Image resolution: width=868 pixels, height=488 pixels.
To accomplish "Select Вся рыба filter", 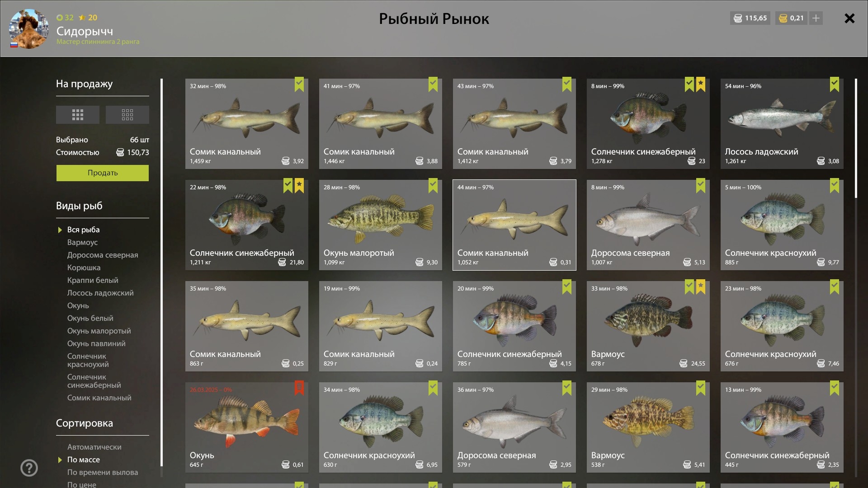I will point(84,230).
